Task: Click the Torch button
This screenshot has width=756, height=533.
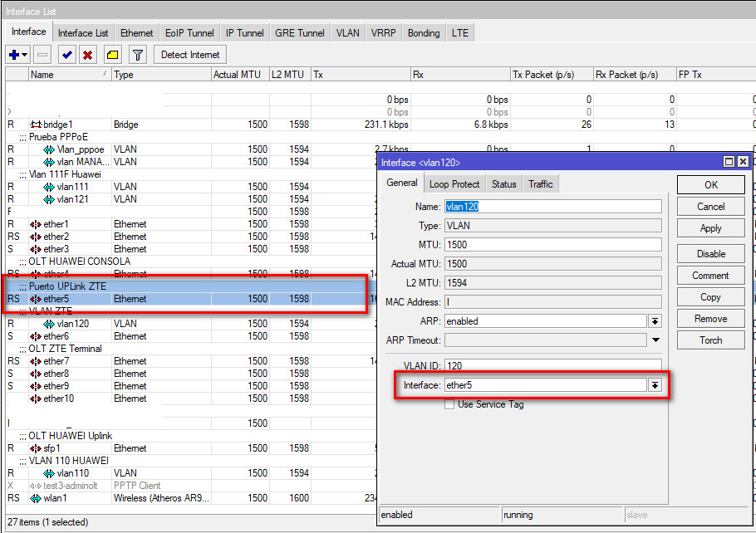Action: (710, 340)
